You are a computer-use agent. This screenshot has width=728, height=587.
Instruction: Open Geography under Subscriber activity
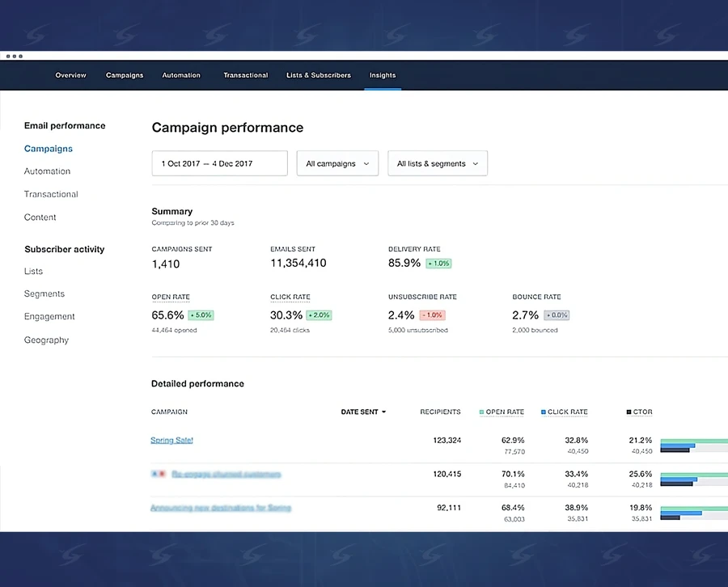[x=46, y=340]
